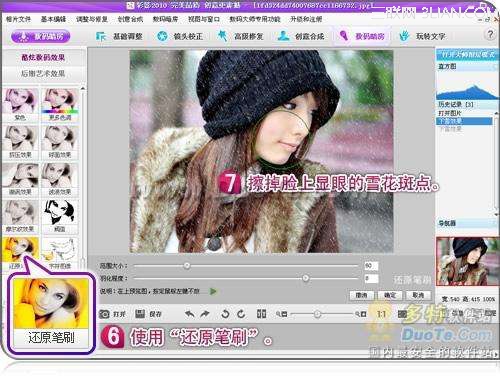Click the 羽化程度 value field
Image resolution: width=500 pixels, height=379 pixels.
pyautogui.click(x=371, y=278)
